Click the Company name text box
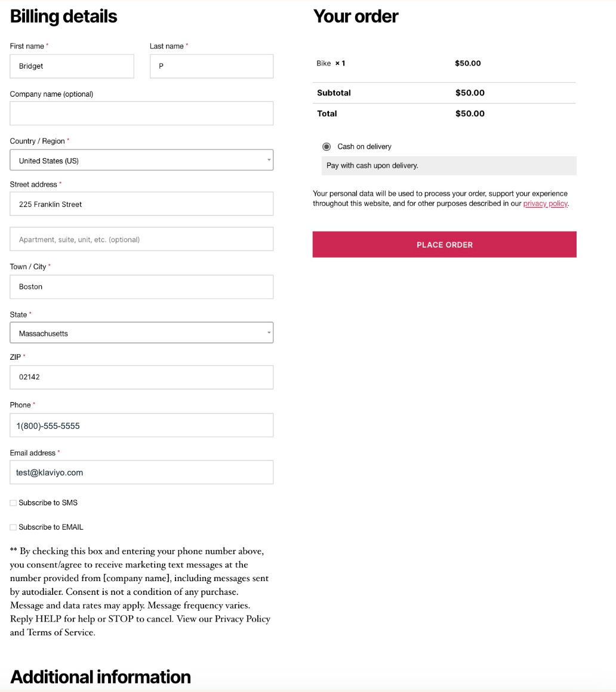This screenshot has height=692, width=616. point(141,113)
